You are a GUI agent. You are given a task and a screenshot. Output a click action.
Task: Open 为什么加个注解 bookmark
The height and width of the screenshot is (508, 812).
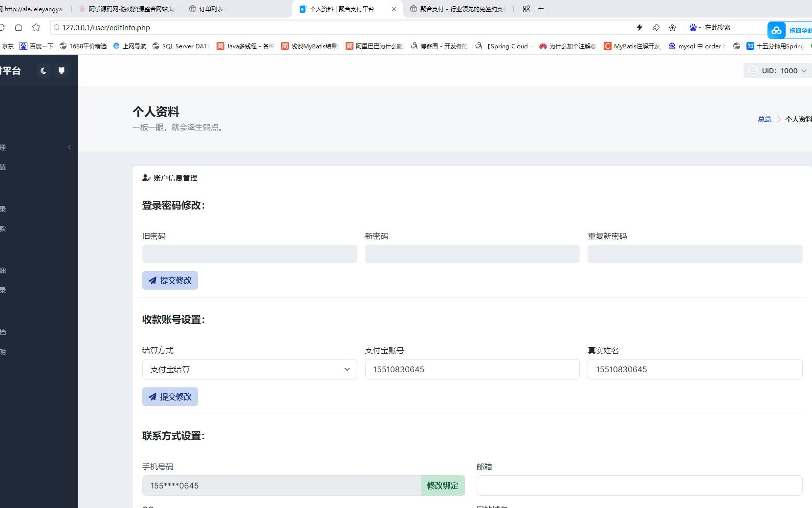tap(568, 46)
